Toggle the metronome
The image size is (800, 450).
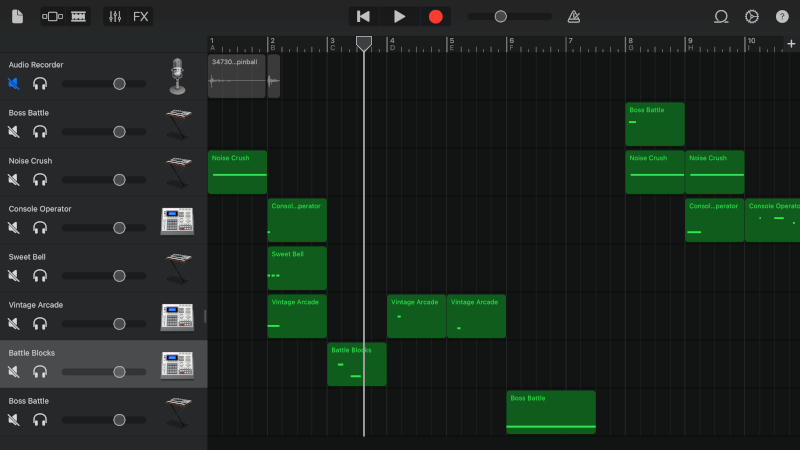point(574,16)
